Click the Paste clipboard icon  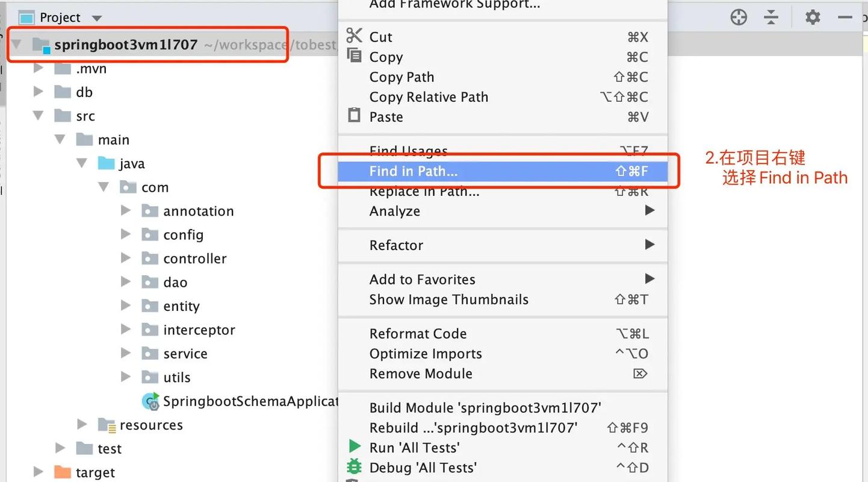point(353,116)
